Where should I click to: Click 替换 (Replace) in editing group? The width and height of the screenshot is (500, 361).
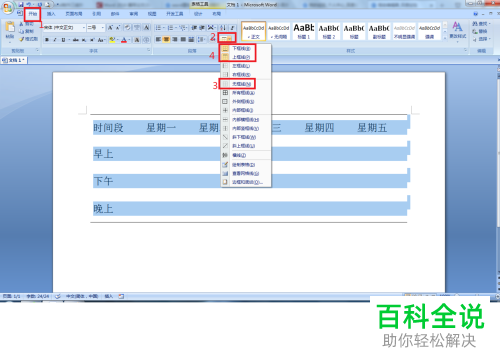[x=480, y=31]
